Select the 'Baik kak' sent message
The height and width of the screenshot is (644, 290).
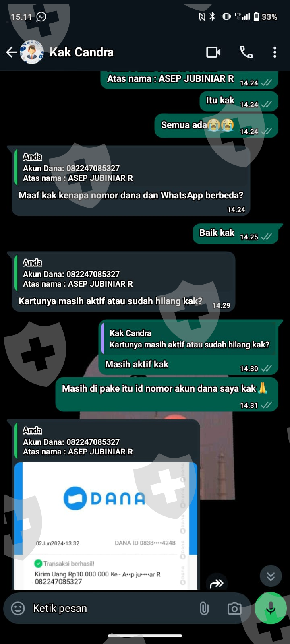(x=236, y=234)
